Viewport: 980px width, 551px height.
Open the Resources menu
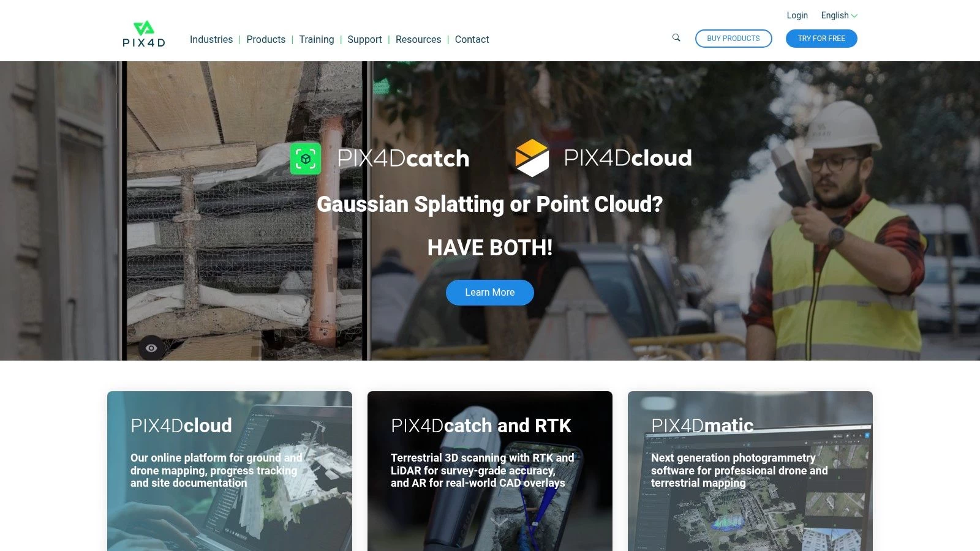(x=418, y=39)
